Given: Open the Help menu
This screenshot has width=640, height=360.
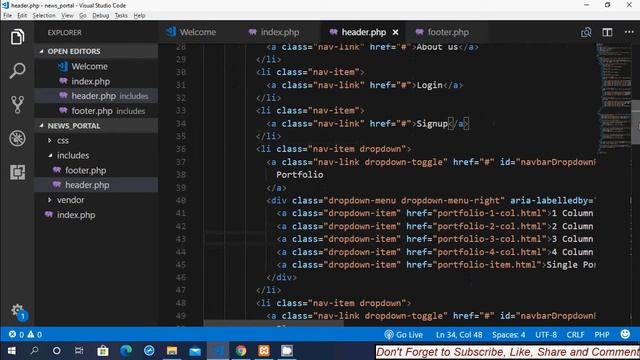Looking at the screenshot, I should point(139,16).
